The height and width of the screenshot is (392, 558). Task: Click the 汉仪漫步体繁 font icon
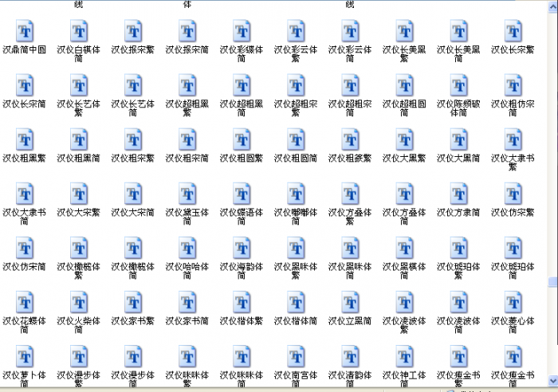[x=79, y=357]
